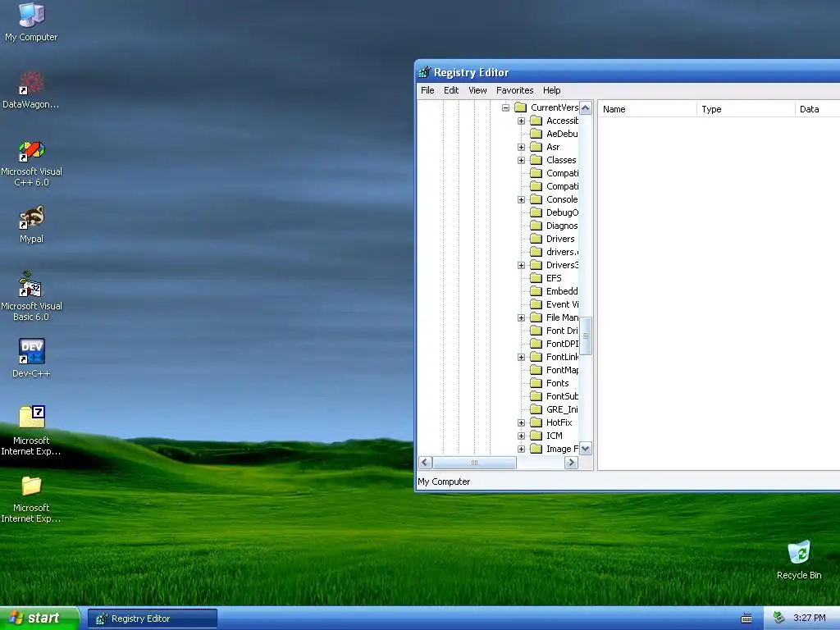Click Registry Editor taskbar button
The width and height of the screenshot is (840, 630).
(152, 619)
